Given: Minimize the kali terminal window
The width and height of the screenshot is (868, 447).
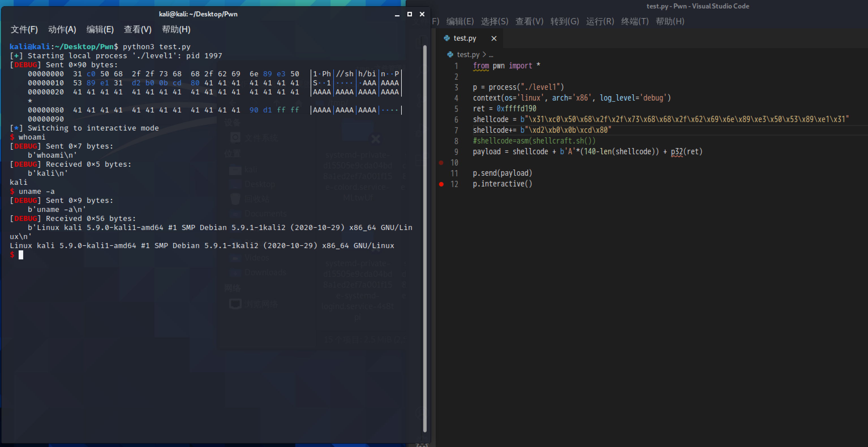Looking at the screenshot, I should point(397,14).
